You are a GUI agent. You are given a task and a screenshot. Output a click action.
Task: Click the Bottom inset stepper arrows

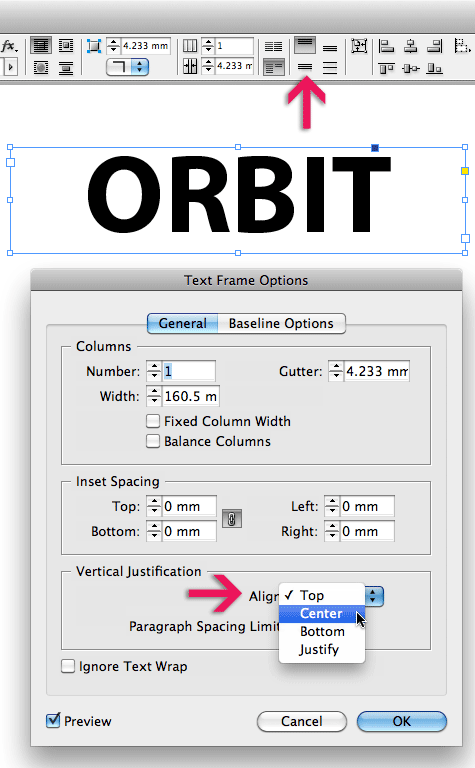(x=154, y=531)
